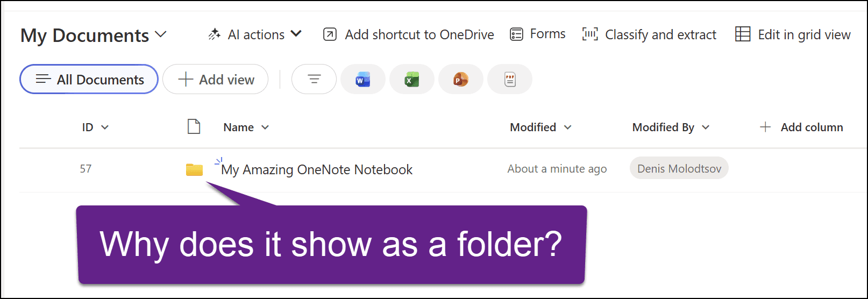The height and width of the screenshot is (299, 868).
Task: Expand the AI actions menu
Action: [255, 34]
